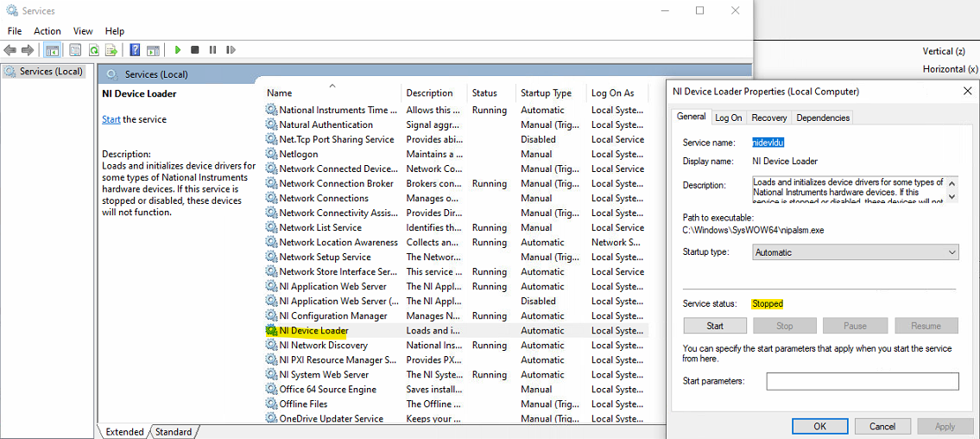Click the gear icon beside Offline Files
This screenshot has height=439, width=980.
[271, 404]
